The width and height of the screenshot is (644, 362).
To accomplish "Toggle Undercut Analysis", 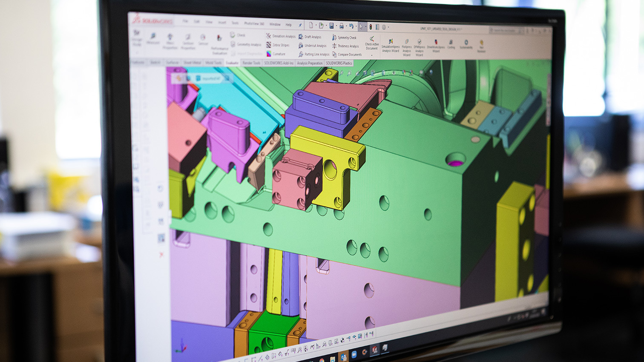I will (x=313, y=46).
